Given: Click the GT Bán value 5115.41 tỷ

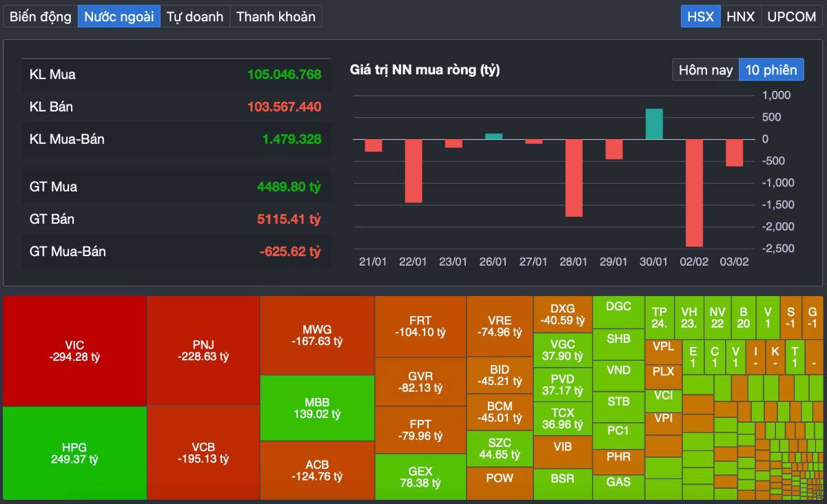Looking at the screenshot, I should click(289, 219).
